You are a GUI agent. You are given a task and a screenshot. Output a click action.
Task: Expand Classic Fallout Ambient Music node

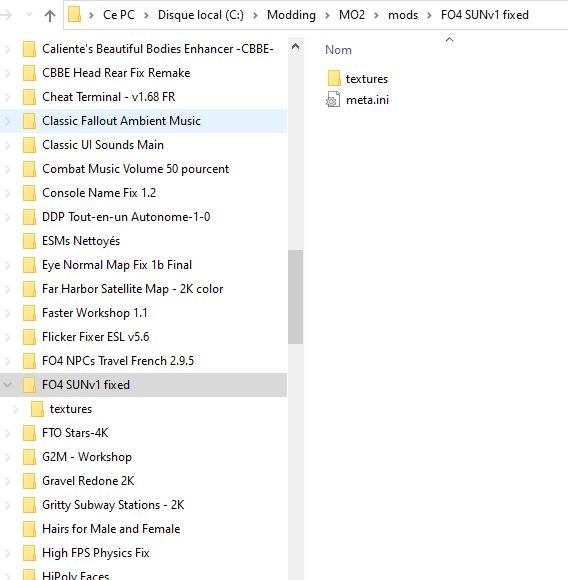(7, 121)
